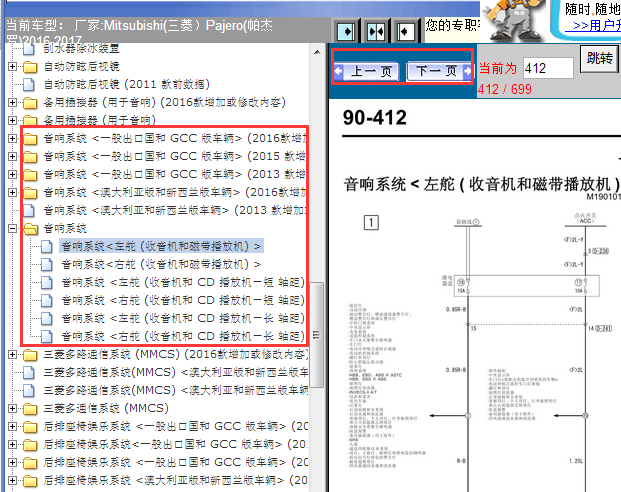Viewport: 621px width, 492px height.
Task: Collapse the open 音响系统 folder node
Action: click(x=12, y=228)
